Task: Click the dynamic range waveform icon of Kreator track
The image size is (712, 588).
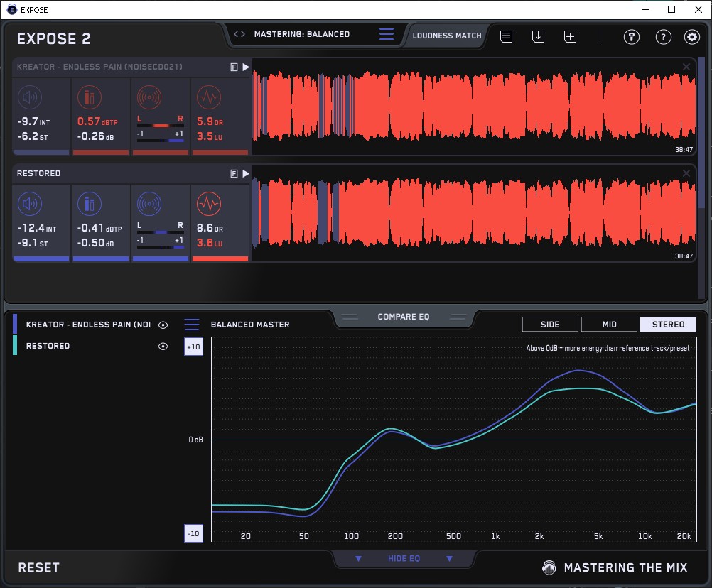Action: 208,97
